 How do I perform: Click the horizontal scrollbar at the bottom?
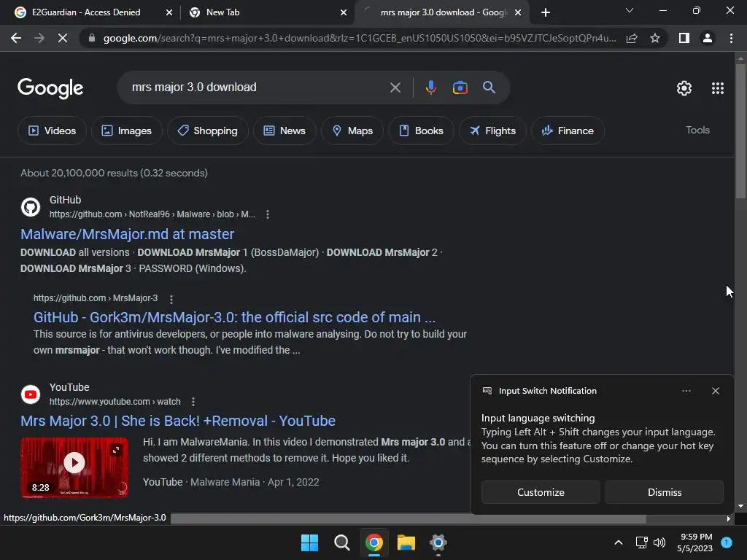point(409,518)
